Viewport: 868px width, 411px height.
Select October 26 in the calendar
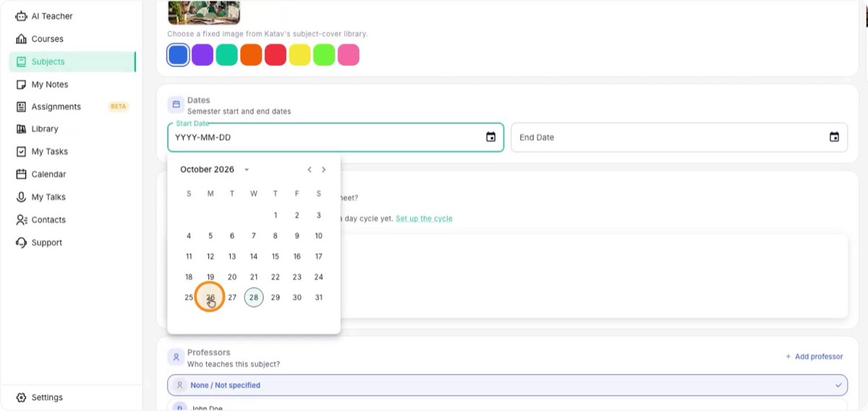tap(210, 297)
